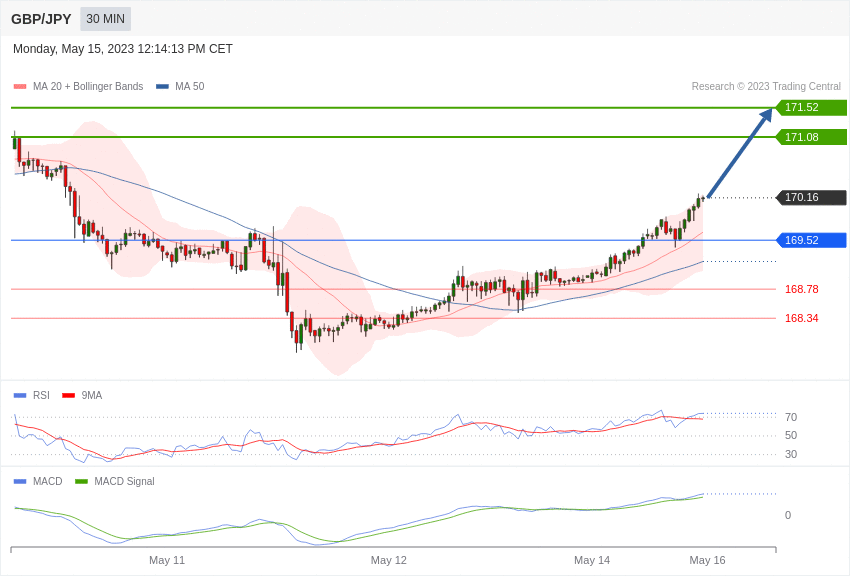Click the May 16 date axis label
The width and height of the screenshot is (850, 576).
coord(707,560)
